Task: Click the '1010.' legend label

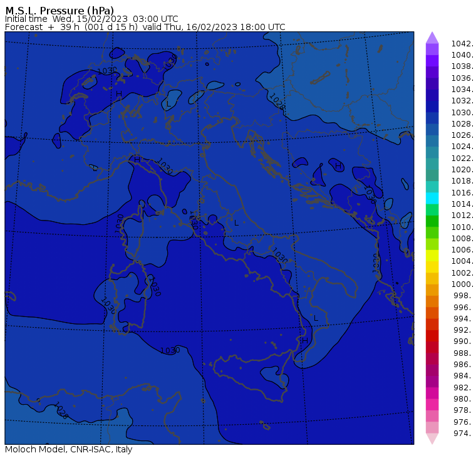Action: click(x=462, y=227)
